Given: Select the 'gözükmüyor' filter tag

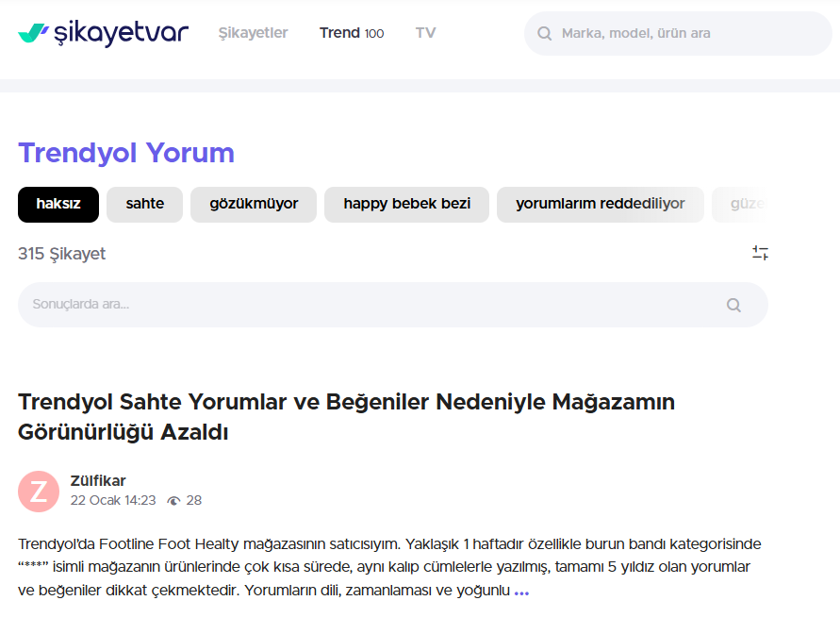Looking at the screenshot, I should [x=254, y=204].
